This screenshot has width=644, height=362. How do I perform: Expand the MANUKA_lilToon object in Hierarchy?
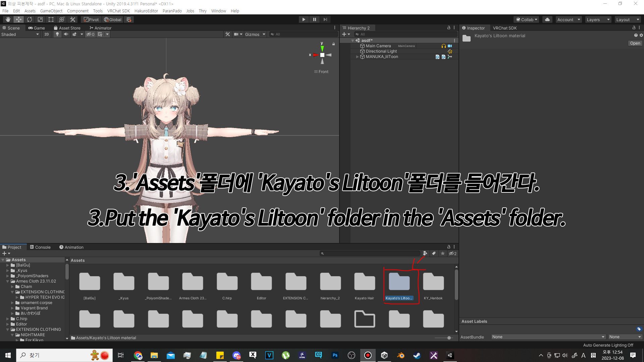pyautogui.click(x=357, y=57)
